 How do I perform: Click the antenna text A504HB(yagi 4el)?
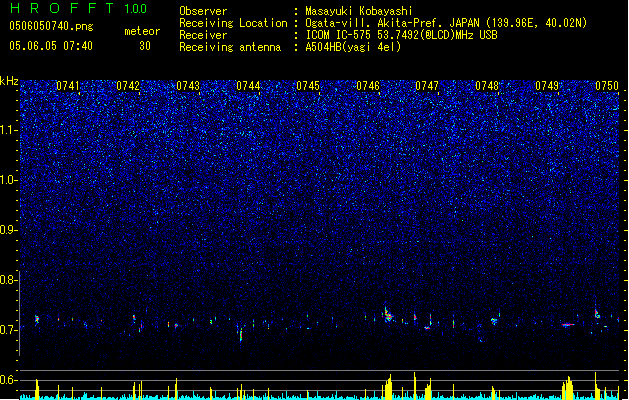tap(353, 47)
